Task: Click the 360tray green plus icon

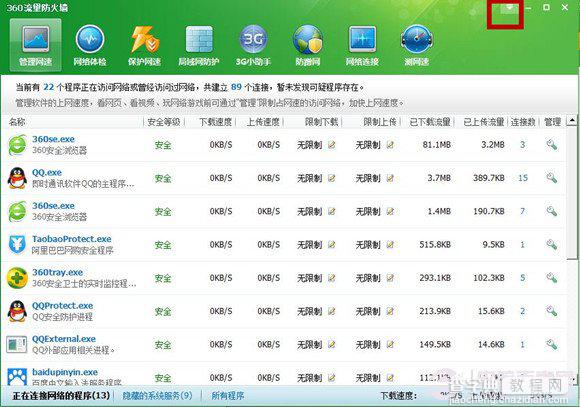Action: [x=17, y=278]
